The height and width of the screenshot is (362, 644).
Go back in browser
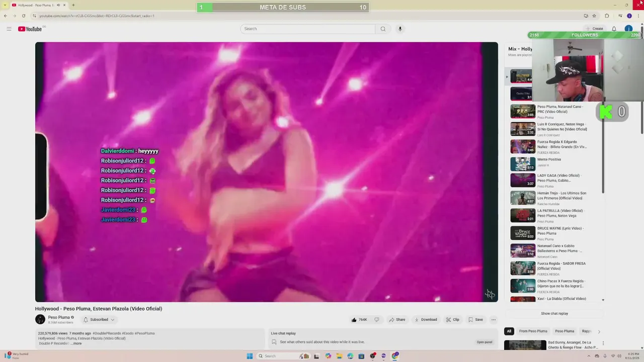[6, 16]
